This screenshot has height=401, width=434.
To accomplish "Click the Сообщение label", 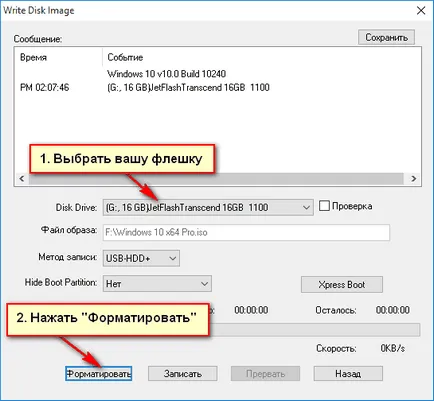I will (x=38, y=39).
